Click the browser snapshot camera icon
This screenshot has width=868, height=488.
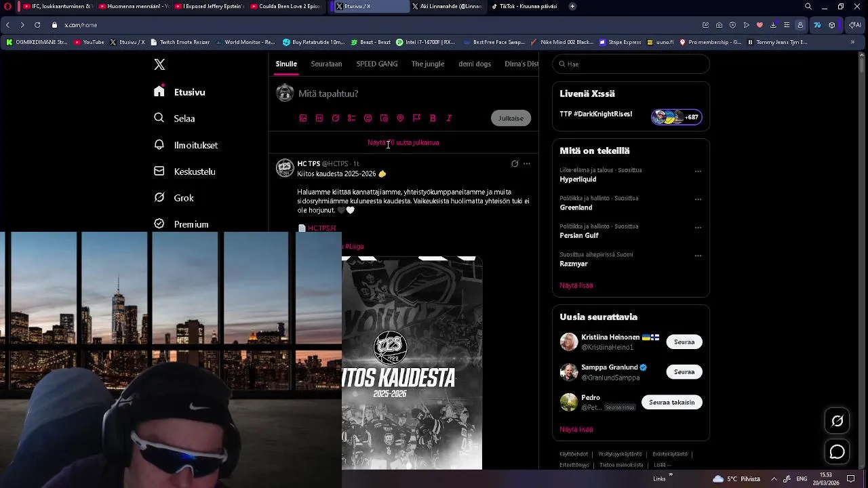point(719,25)
